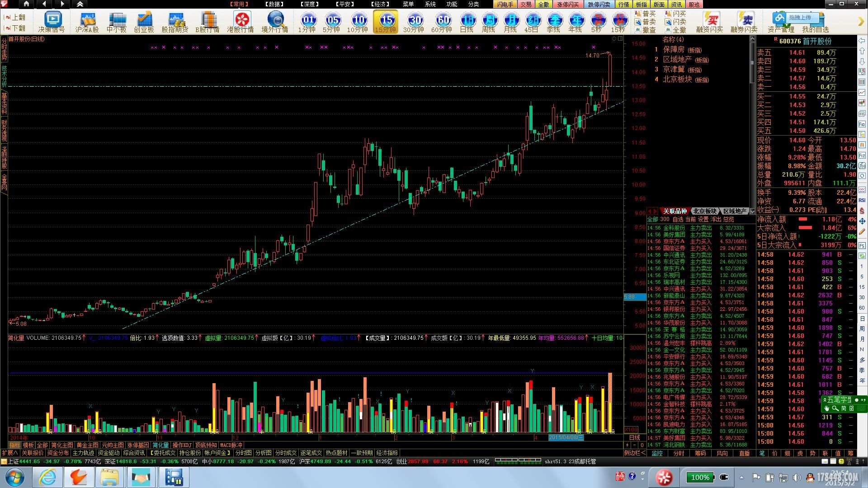
Task: Open the 资金分布 bottom tab
Action: [58, 453]
